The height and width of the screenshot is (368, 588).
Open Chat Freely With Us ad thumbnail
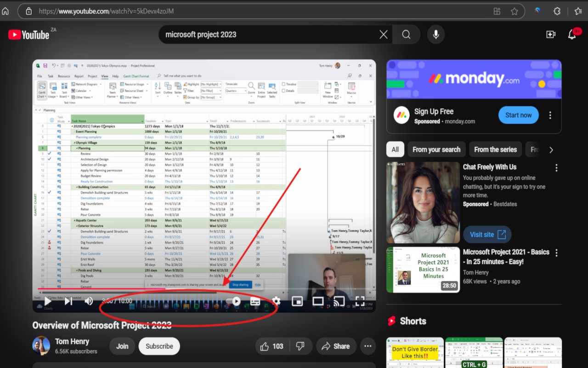click(423, 202)
